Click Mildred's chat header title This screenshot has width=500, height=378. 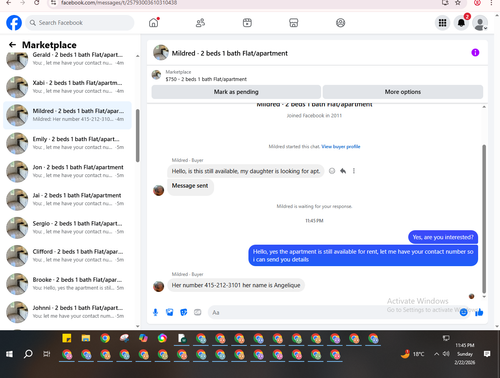[229, 53]
